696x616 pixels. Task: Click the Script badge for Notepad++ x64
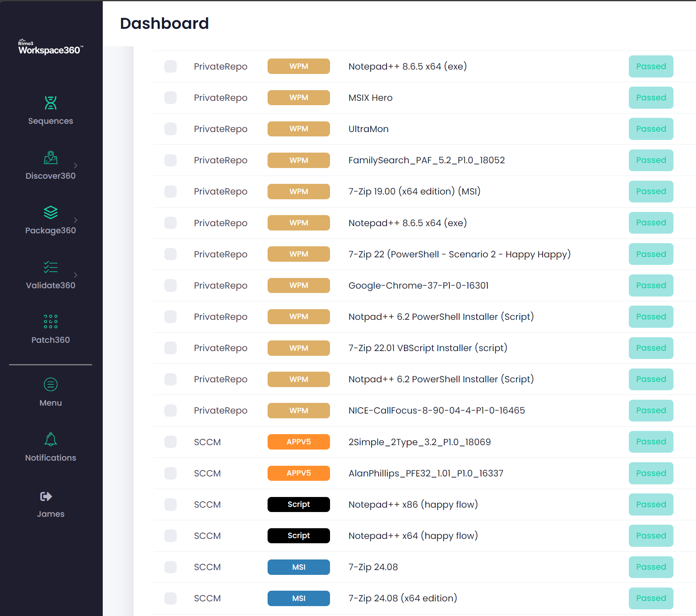click(299, 536)
